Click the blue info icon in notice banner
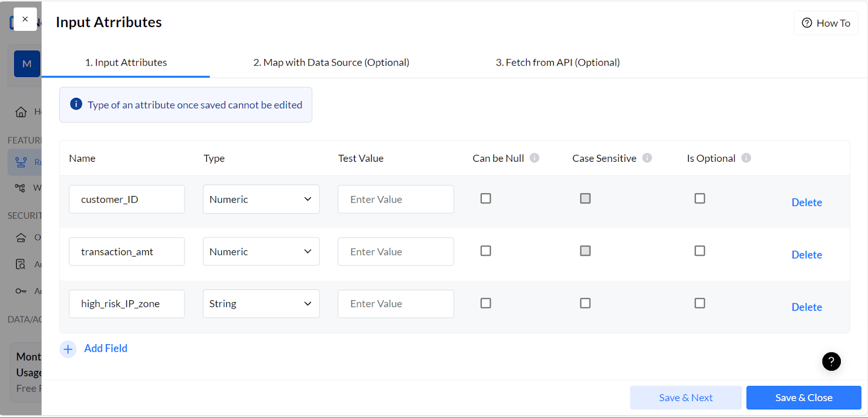 coord(76,104)
